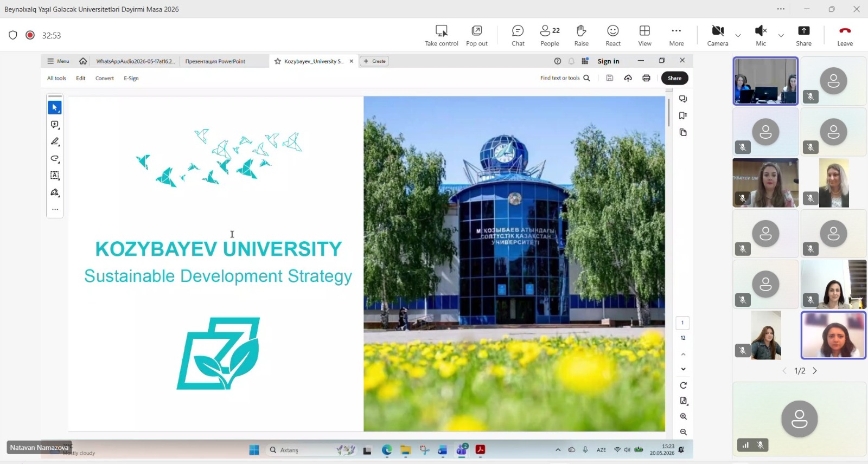The height and width of the screenshot is (464, 868).
Task: Click the Acrobat help question mark icon
Action: point(557,61)
